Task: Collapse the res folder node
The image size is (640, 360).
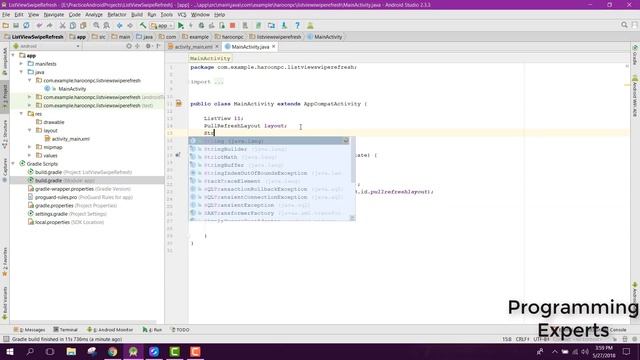Action: point(21,114)
